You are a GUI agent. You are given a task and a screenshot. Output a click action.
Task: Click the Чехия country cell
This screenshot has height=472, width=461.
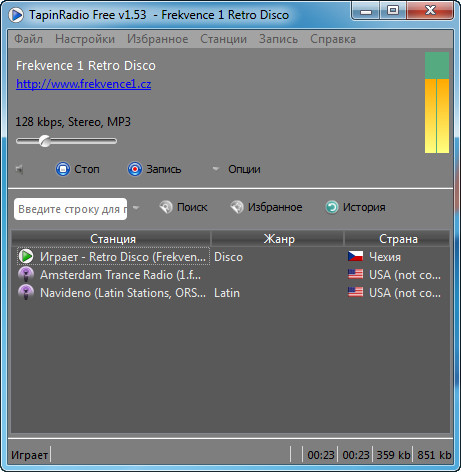pyautogui.click(x=385, y=257)
